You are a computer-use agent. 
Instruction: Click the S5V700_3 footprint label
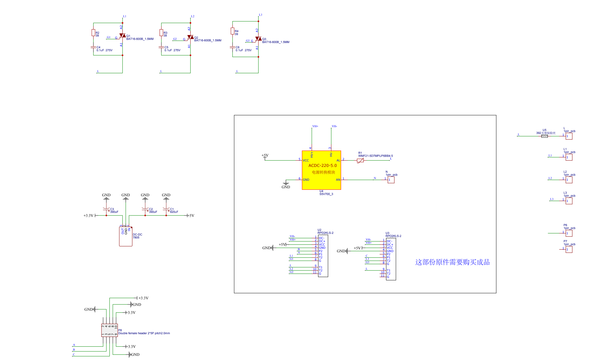(326, 194)
